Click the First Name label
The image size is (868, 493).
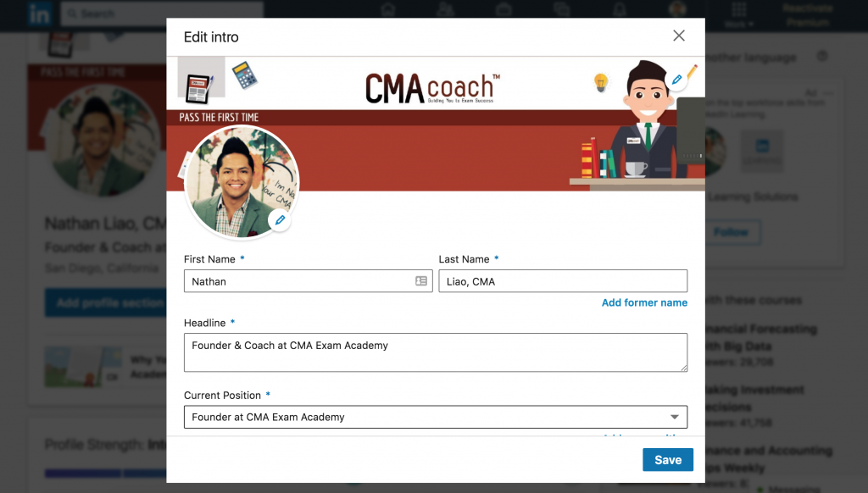pos(209,259)
